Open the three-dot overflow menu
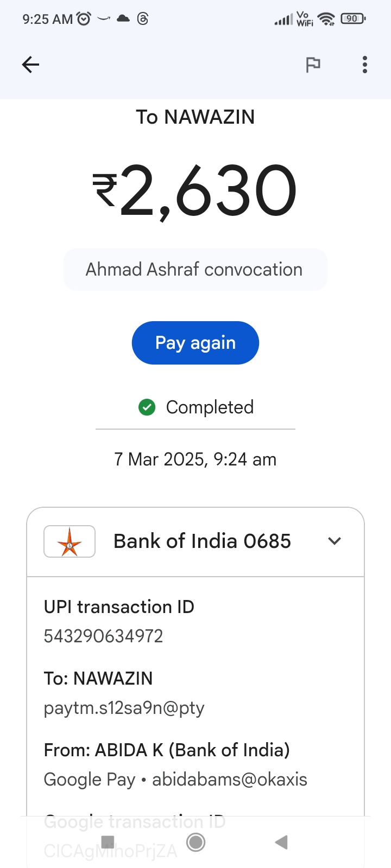The width and height of the screenshot is (391, 868). click(365, 65)
